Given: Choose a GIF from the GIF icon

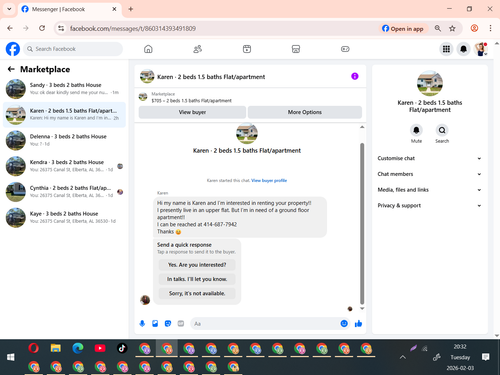Looking at the screenshot, I should pyautogui.click(x=181, y=323).
